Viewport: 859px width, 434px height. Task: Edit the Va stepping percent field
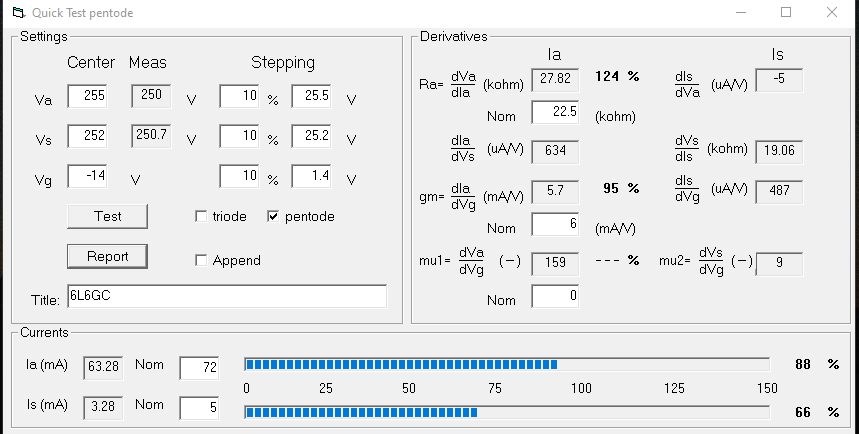[x=239, y=97]
